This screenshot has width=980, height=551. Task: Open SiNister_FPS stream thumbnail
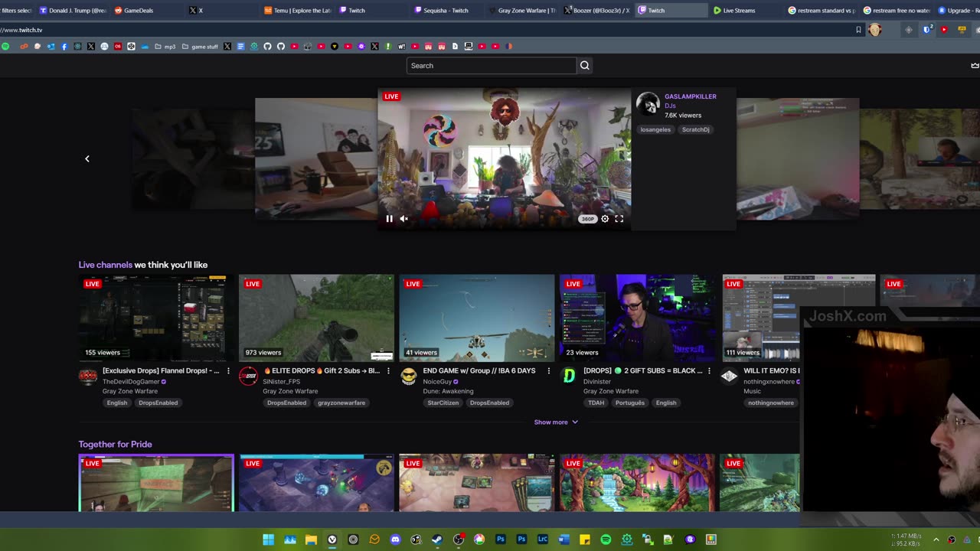point(316,318)
